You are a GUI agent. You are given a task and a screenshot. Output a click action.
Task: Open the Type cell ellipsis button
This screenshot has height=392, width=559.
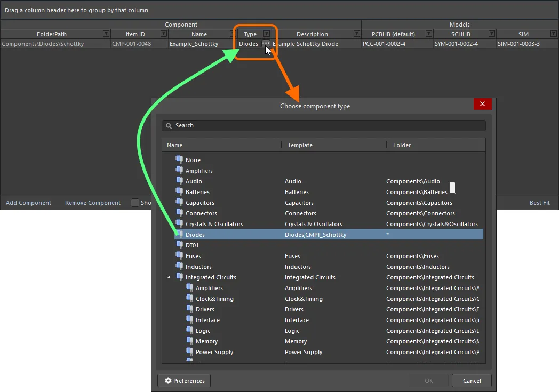266,44
